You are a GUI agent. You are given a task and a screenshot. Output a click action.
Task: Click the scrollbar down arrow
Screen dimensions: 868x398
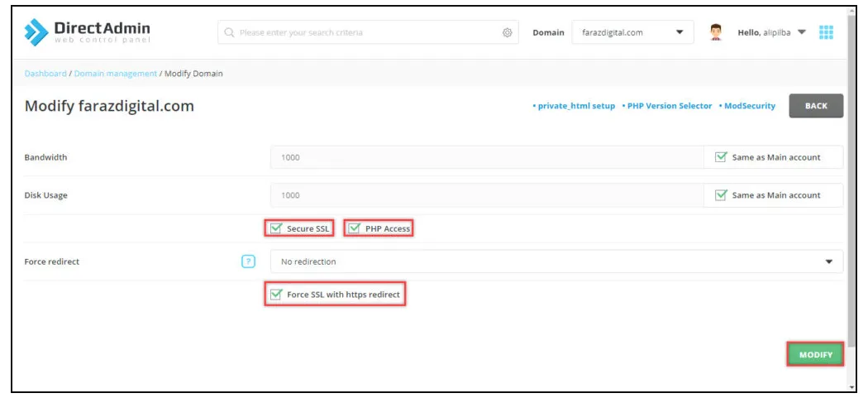[x=851, y=387]
